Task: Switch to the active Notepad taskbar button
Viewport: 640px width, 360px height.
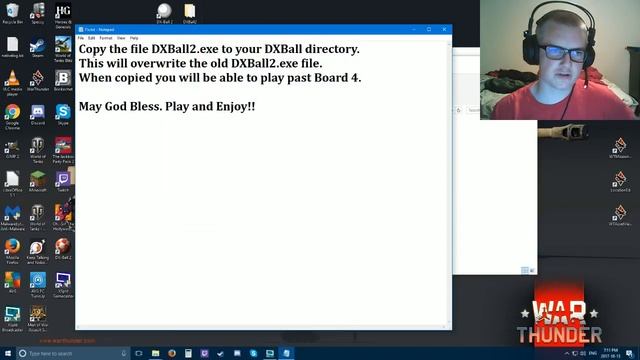Action: [286, 353]
